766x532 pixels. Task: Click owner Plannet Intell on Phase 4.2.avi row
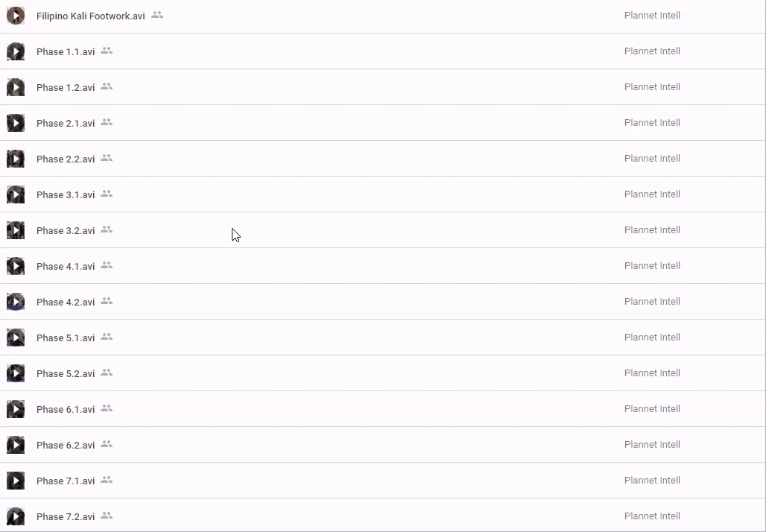652,302
